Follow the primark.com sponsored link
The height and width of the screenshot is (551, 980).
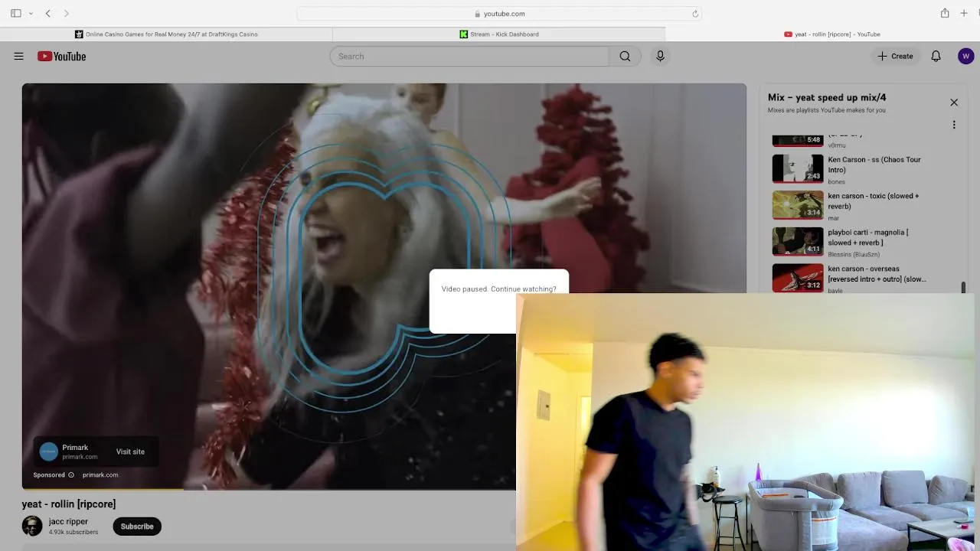(x=100, y=474)
